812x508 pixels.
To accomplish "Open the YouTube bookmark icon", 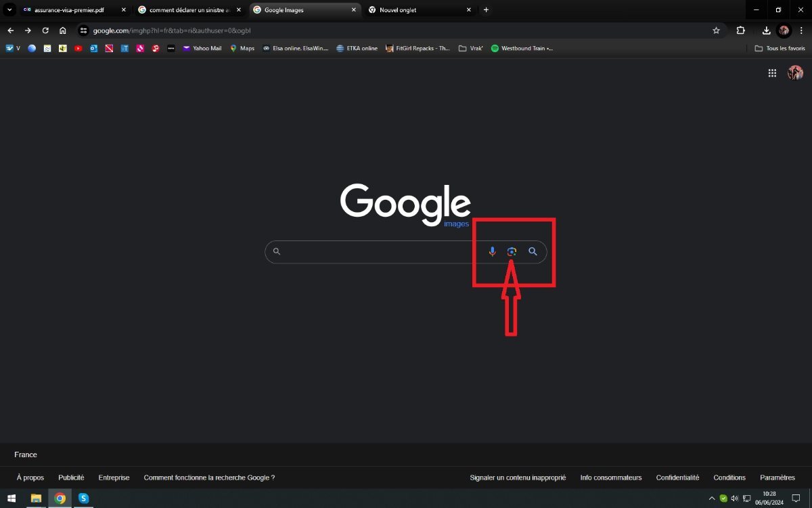I will (78, 48).
